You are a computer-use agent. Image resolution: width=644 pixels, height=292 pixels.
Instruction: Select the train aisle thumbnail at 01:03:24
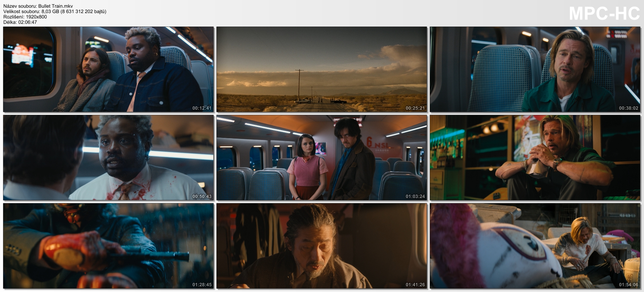click(x=322, y=157)
